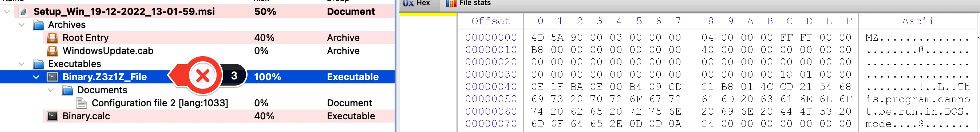The height and width of the screenshot is (132, 980).
Task: Collapse the Documents subfolder node
Action: (51, 90)
